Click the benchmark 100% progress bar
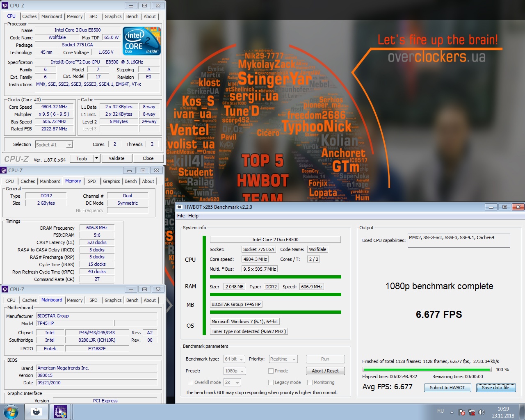Viewport: 525px width, 420px height. [x=427, y=370]
